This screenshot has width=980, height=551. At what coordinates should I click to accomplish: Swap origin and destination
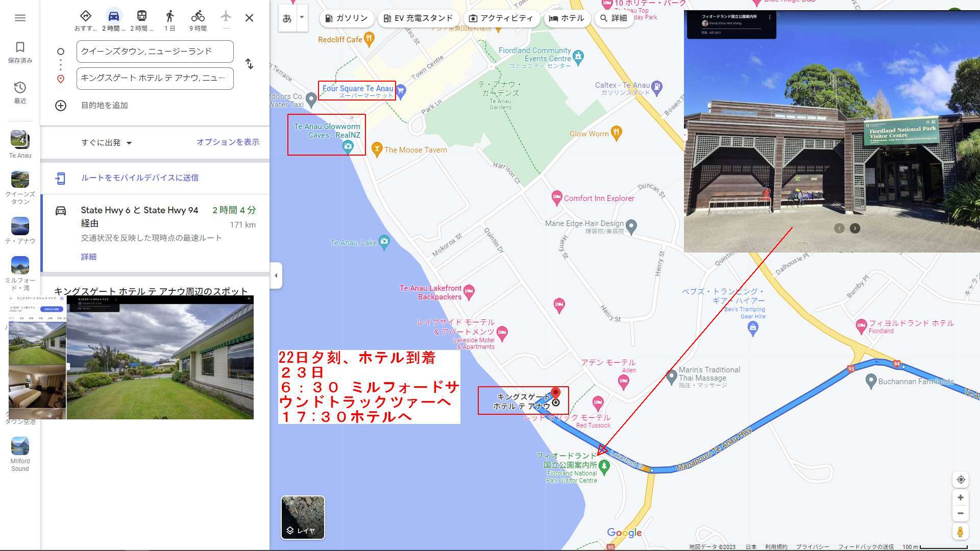pyautogui.click(x=249, y=64)
